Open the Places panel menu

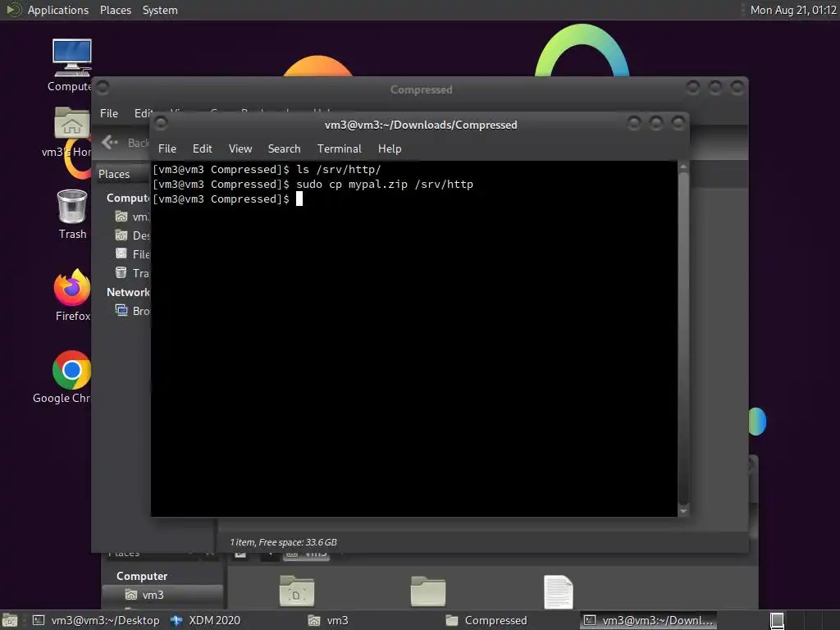(115, 10)
